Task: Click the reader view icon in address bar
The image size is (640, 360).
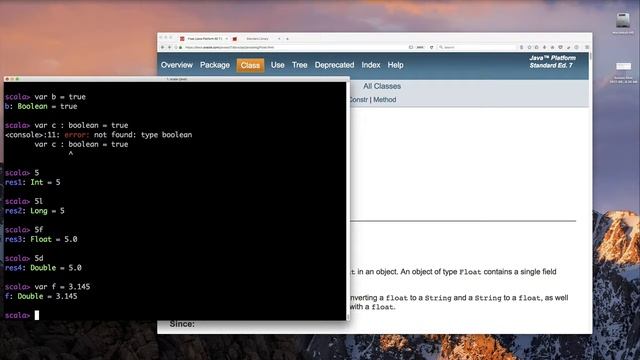Action: pos(411,47)
